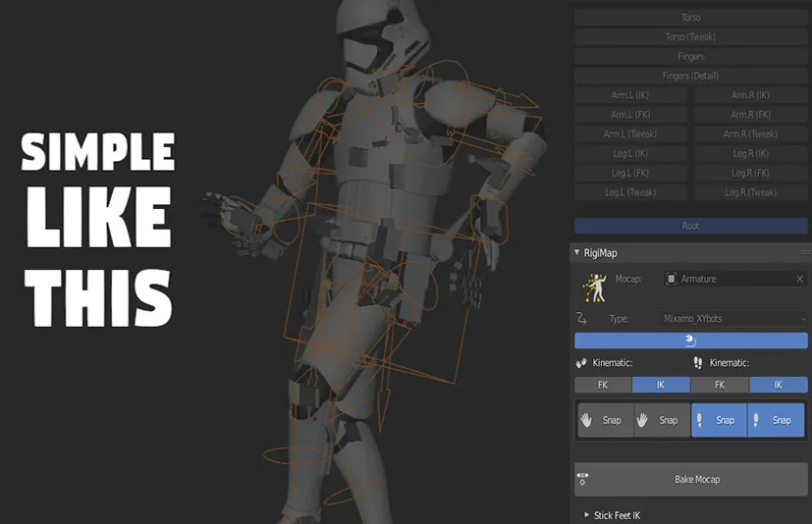Toggle the Leg.R (IK) layer
The width and height of the screenshot is (812, 524).
[x=751, y=154]
